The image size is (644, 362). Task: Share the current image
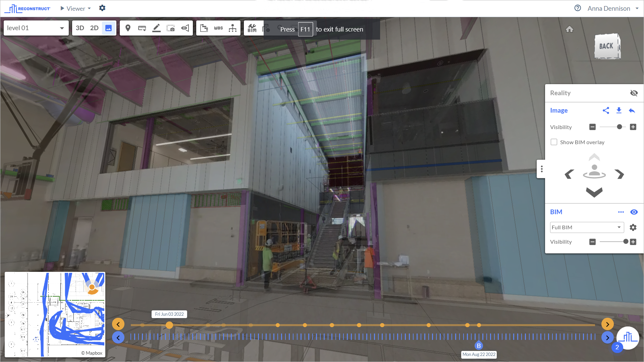pyautogui.click(x=606, y=111)
